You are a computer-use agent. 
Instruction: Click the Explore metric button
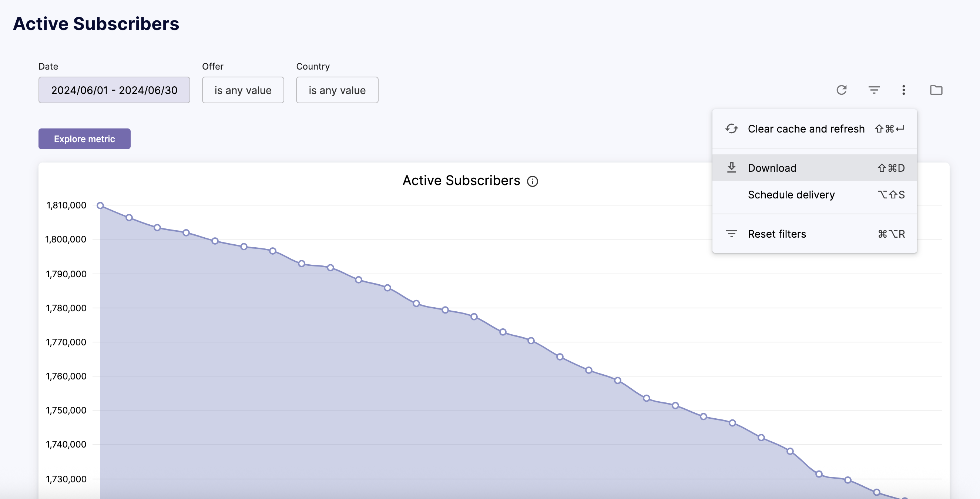pos(84,139)
